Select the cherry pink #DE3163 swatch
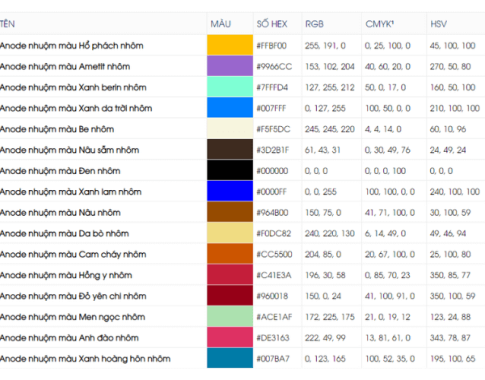485x380 pixels. pos(230,337)
